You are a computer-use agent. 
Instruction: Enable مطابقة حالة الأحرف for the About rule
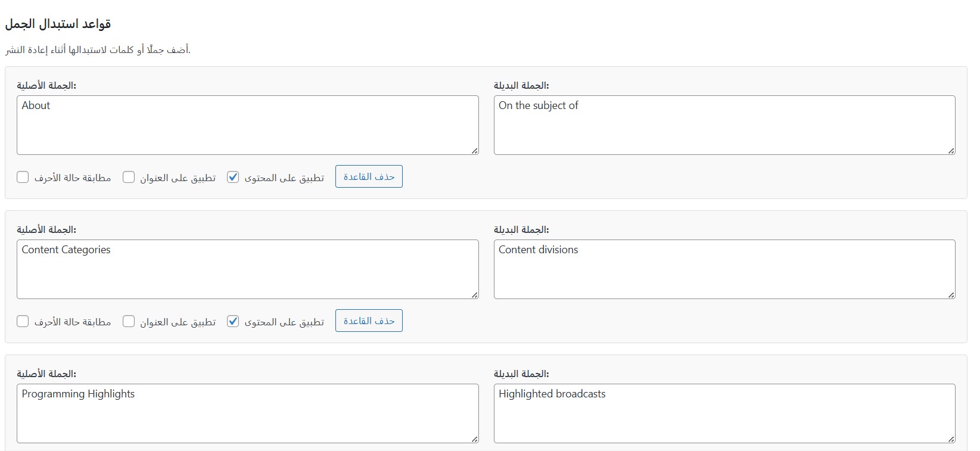(23, 177)
